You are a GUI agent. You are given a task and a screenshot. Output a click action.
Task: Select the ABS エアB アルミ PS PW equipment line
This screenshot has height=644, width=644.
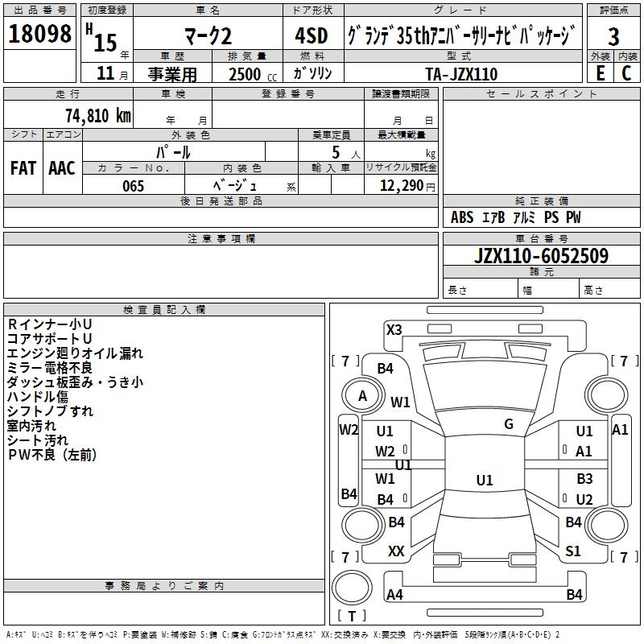click(515, 217)
